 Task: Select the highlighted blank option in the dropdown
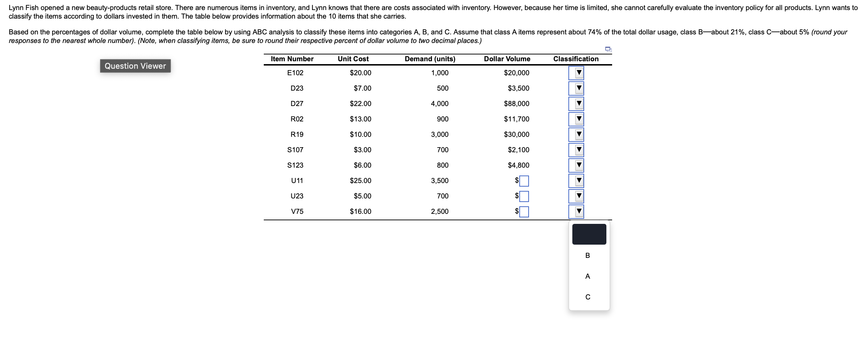point(588,234)
